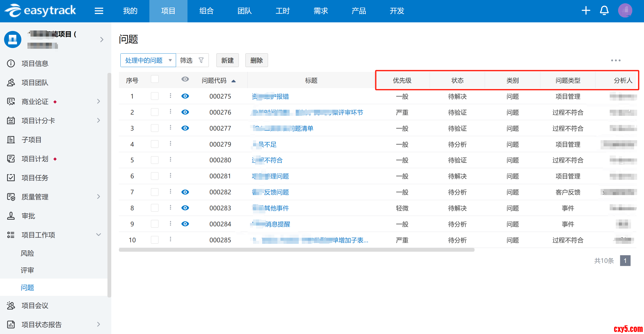Open row actions dots for issue 000279

170,144
